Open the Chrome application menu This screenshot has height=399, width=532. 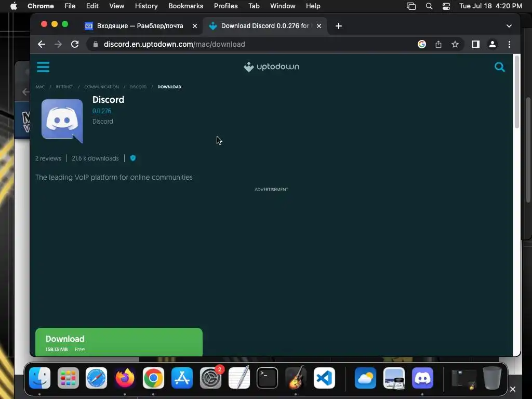pos(41,6)
